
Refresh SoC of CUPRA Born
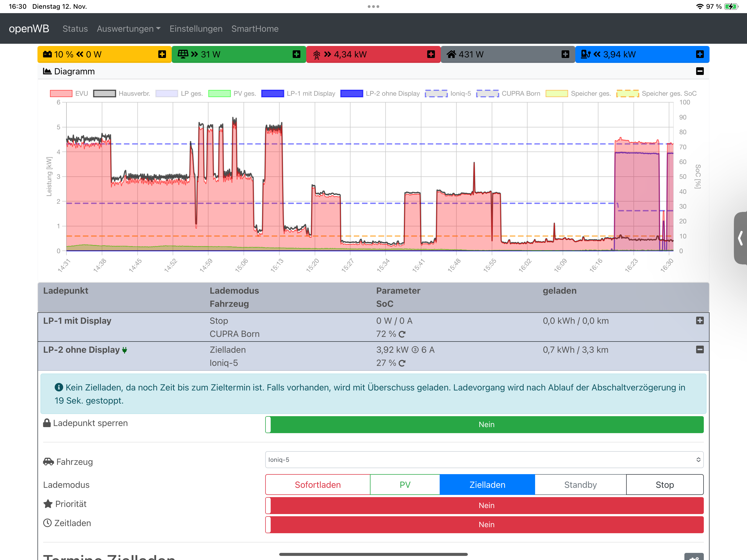click(x=402, y=334)
